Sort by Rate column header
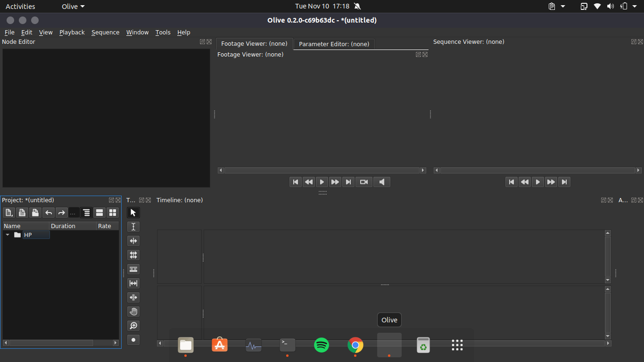The image size is (644, 362). click(108, 226)
